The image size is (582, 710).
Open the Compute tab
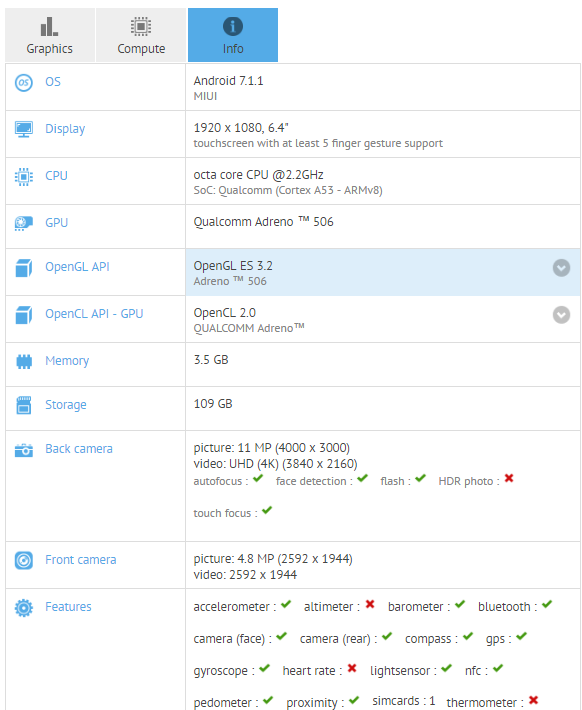[141, 35]
